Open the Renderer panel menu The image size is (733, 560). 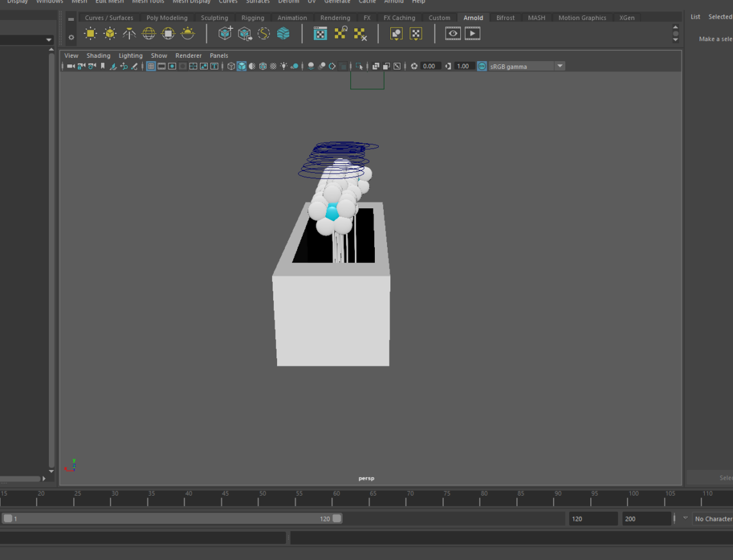pyautogui.click(x=188, y=56)
